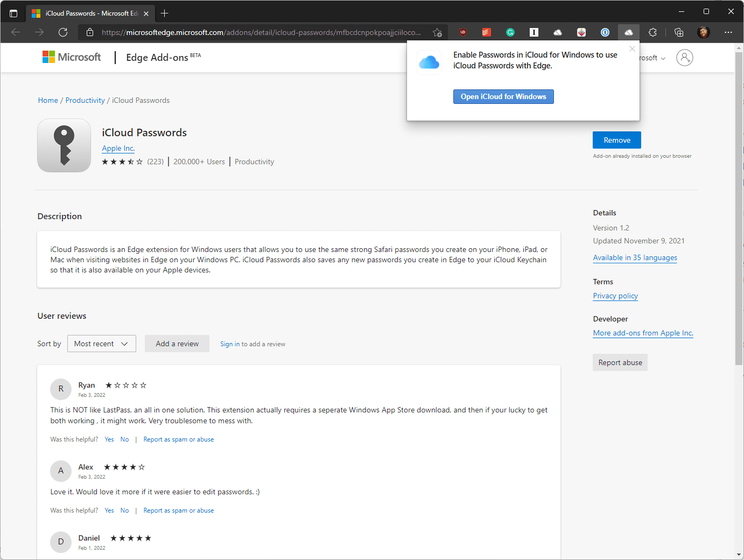Screen dimensions: 744x560
Task: Open Edge Settings and more menu
Action: [x=728, y=32]
